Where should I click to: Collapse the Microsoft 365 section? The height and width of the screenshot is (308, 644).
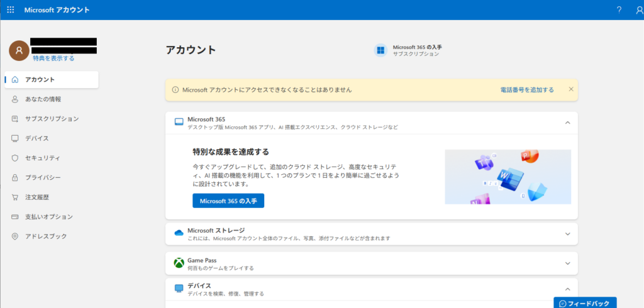[567, 123]
